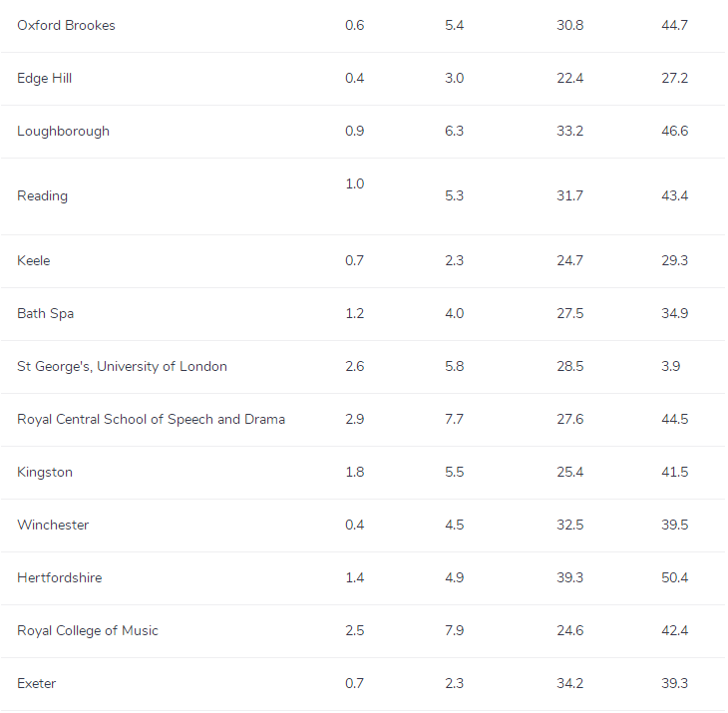
Task: Select the 50.4 value for Hertfordshire
Action: pyautogui.click(x=674, y=577)
